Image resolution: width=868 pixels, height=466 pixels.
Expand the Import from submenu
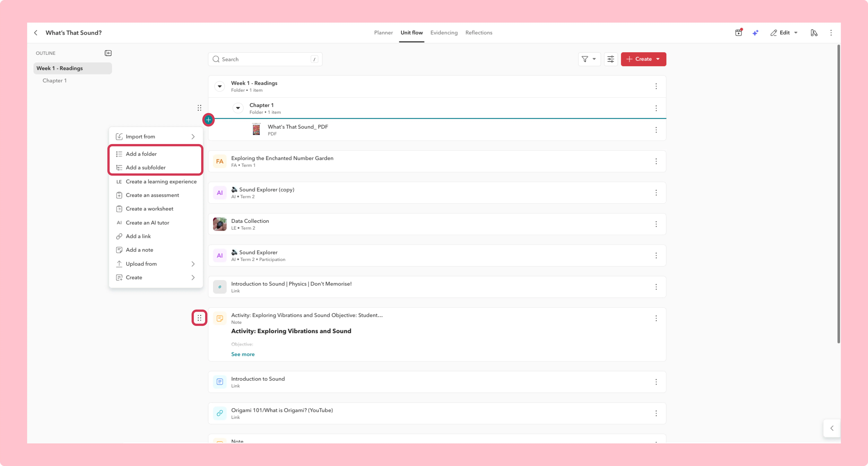[156, 137]
